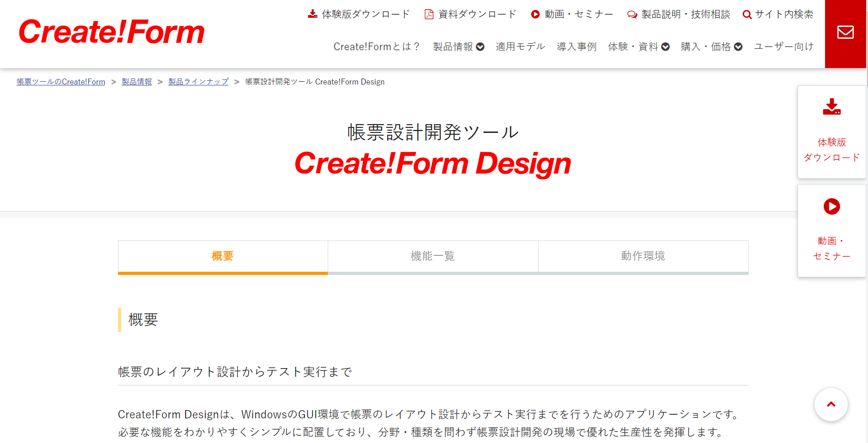This screenshot has width=868, height=443.
Task: Expand the 体験・資料 dropdown menu
Action: [x=666, y=46]
